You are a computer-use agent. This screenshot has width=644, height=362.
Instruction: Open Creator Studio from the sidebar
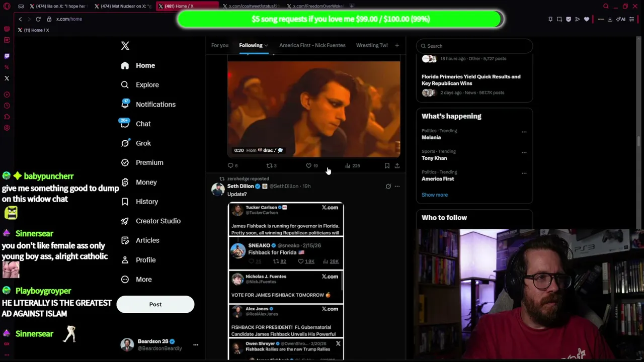pos(151,221)
